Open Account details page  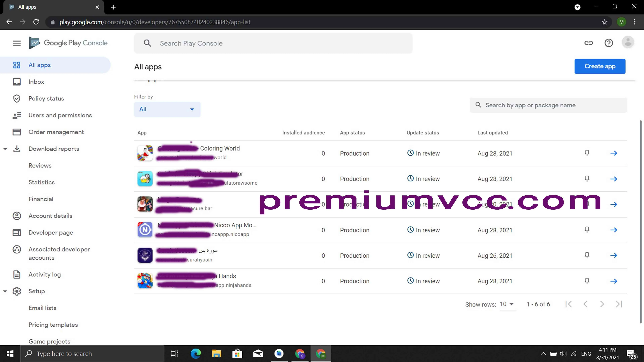(50, 216)
